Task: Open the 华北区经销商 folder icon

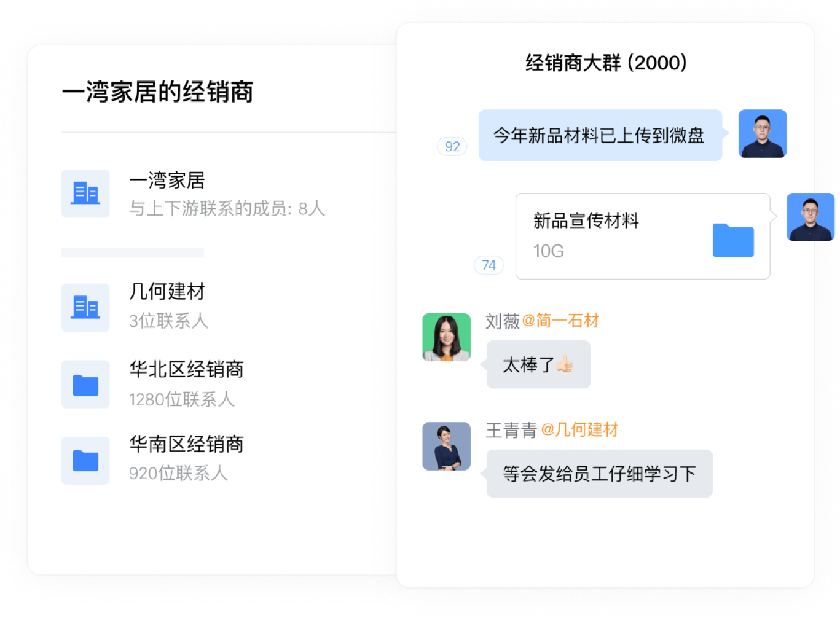Action: (85, 385)
